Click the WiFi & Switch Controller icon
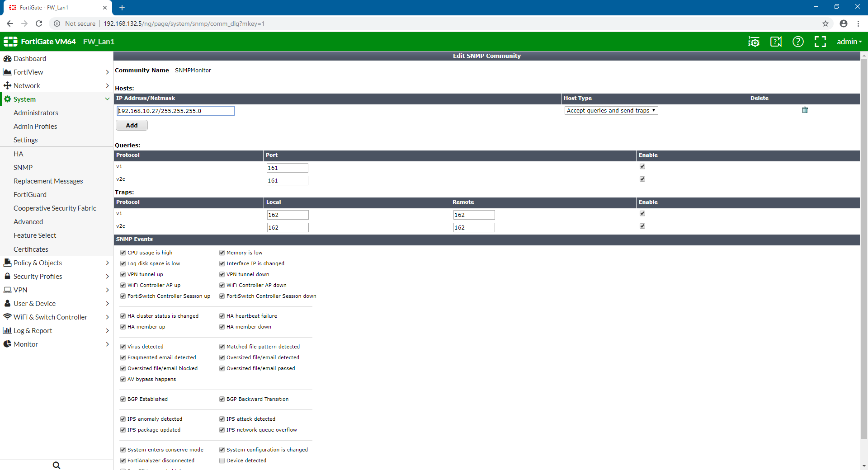The image size is (868, 470). coord(7,317)
